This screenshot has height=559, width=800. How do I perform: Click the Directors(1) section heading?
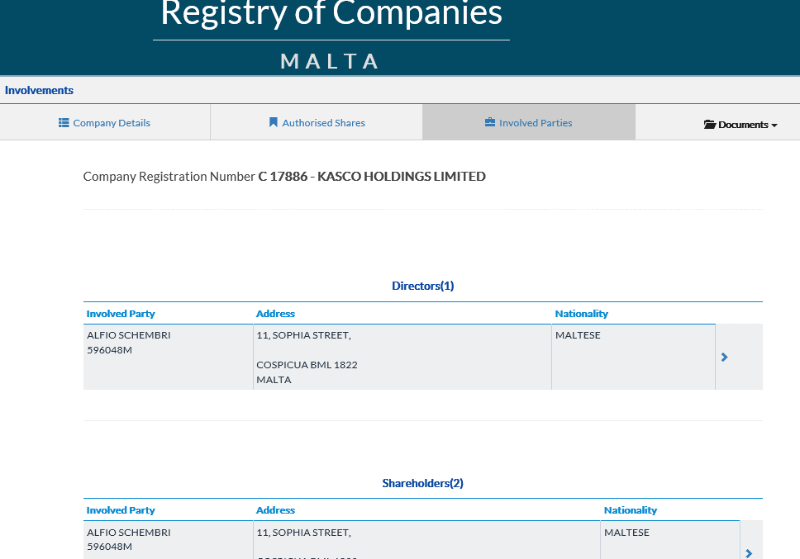(x=423, y=286)
